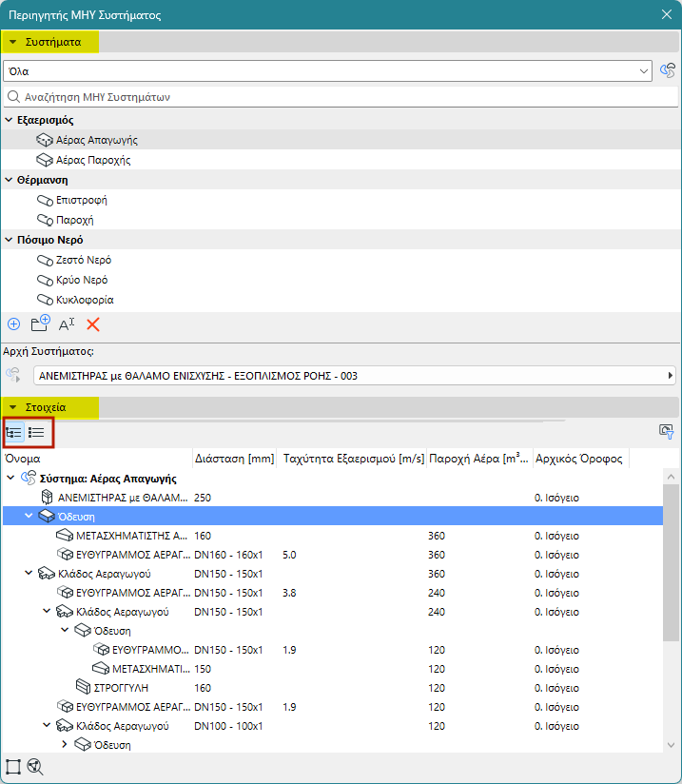Click the add new system plus icon
Screen dimensions: 682x784
[x=13, y=324]
